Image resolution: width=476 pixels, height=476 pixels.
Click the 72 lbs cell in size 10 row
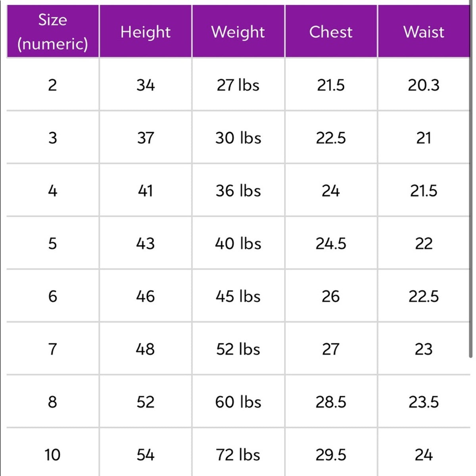pos(238,454)
